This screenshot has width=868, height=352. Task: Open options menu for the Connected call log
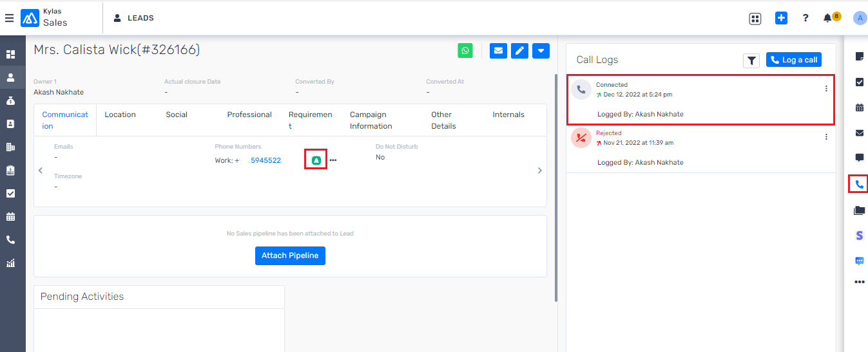826,89
